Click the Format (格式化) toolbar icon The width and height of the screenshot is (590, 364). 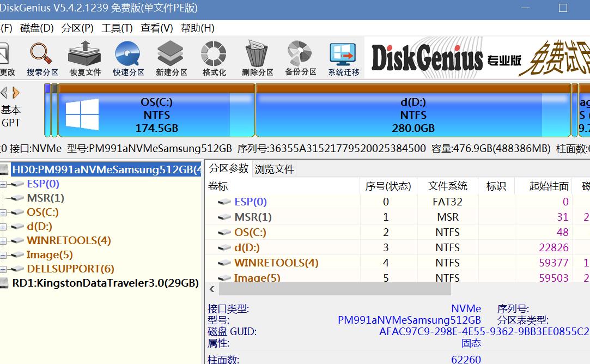(x=214, y=58)
